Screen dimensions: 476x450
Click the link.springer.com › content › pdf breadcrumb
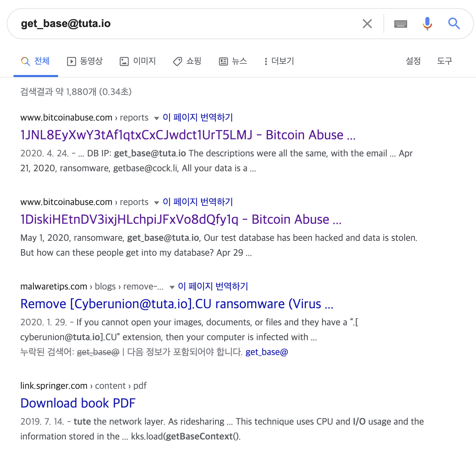point(83,386)
